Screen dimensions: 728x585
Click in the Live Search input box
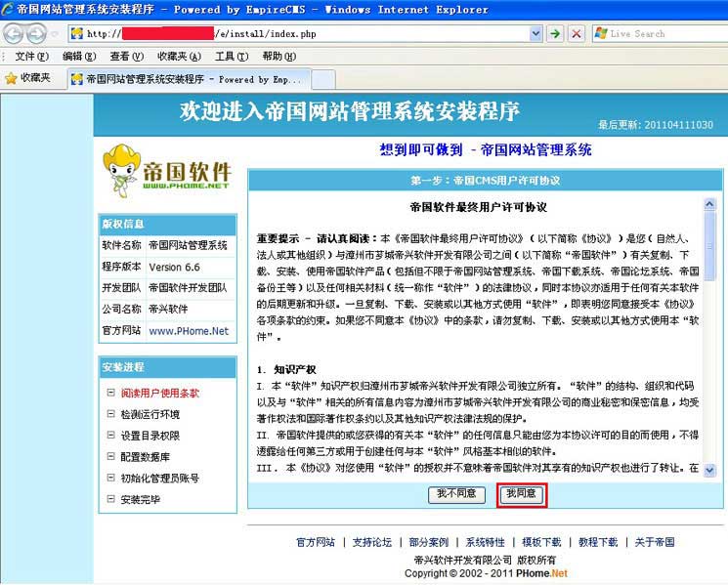click(660, 33)
